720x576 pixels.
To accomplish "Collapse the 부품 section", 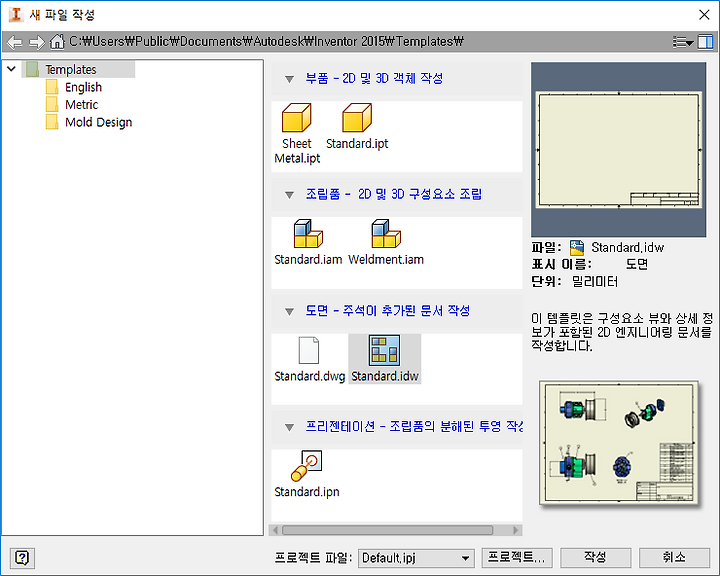I will (x=289, y=79).
